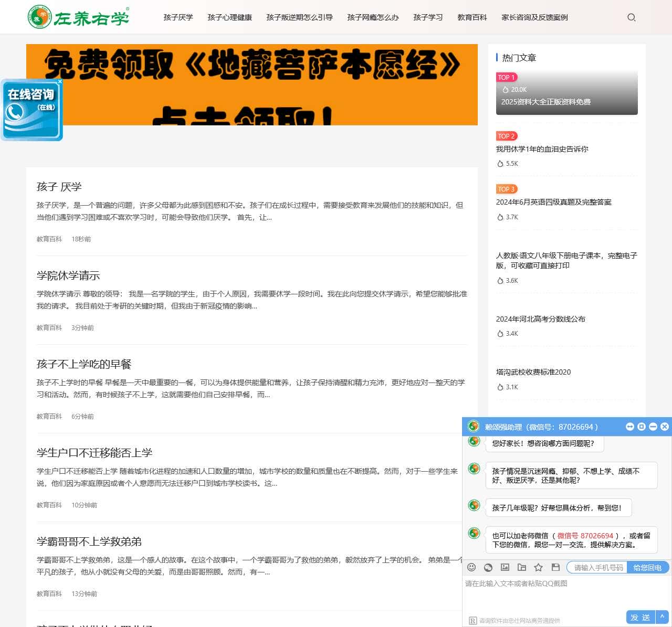Screen dimensions: 672x627
Task: Click the phone number input field
Action: [598, 567]
